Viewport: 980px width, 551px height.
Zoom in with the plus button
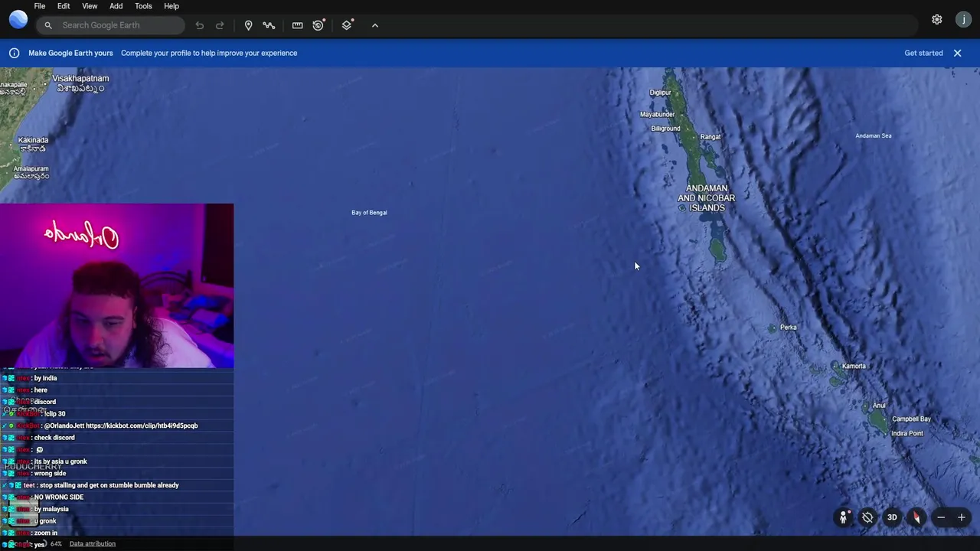click(x=962, y=517)
